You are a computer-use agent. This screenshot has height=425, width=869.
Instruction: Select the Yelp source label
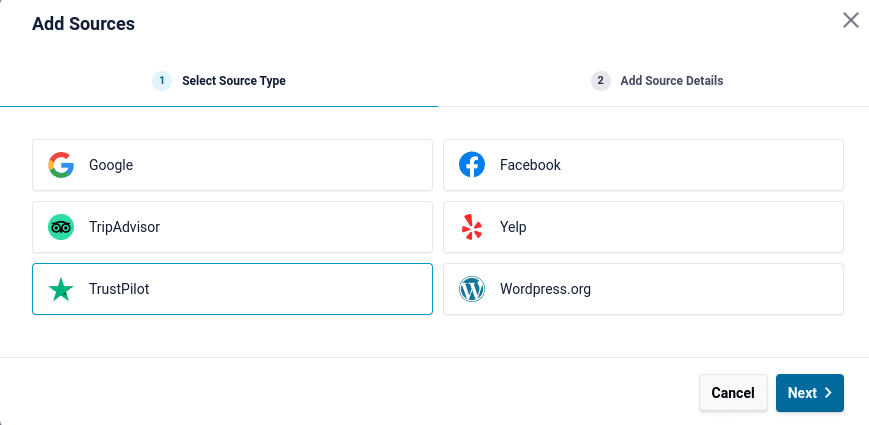pos(513,227)
